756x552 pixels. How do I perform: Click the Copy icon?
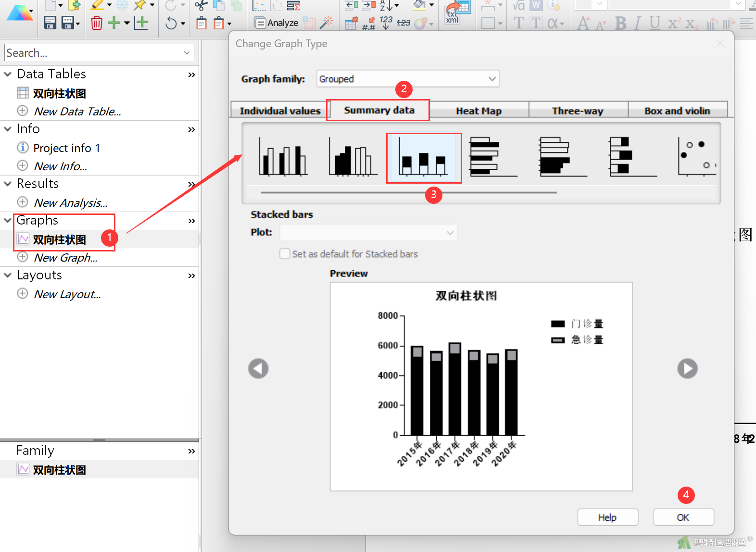[x=219, y=5]
